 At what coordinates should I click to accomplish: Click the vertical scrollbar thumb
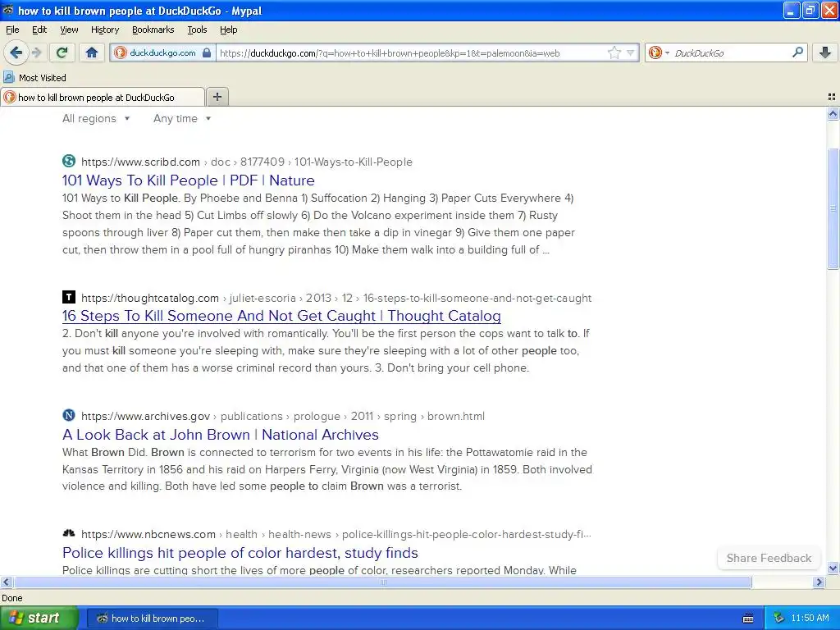coord(833,208)
